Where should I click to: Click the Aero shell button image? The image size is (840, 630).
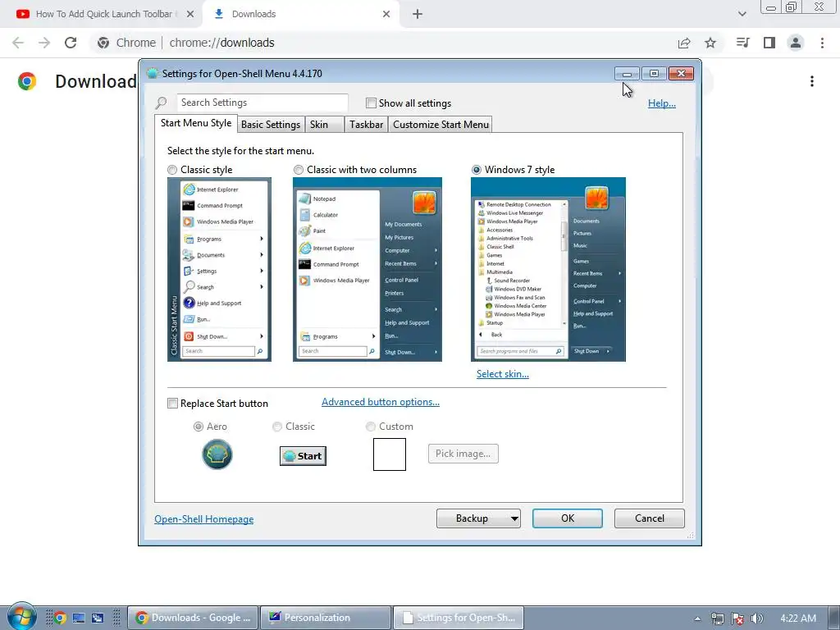pyautogui.click(x=217, y=454)
